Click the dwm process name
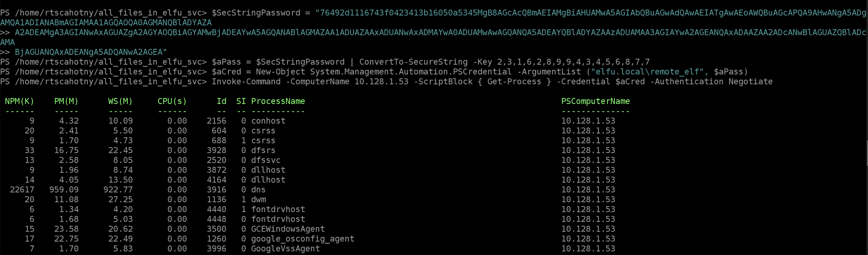This screenshot has width=868, height=255. point(258,199)
